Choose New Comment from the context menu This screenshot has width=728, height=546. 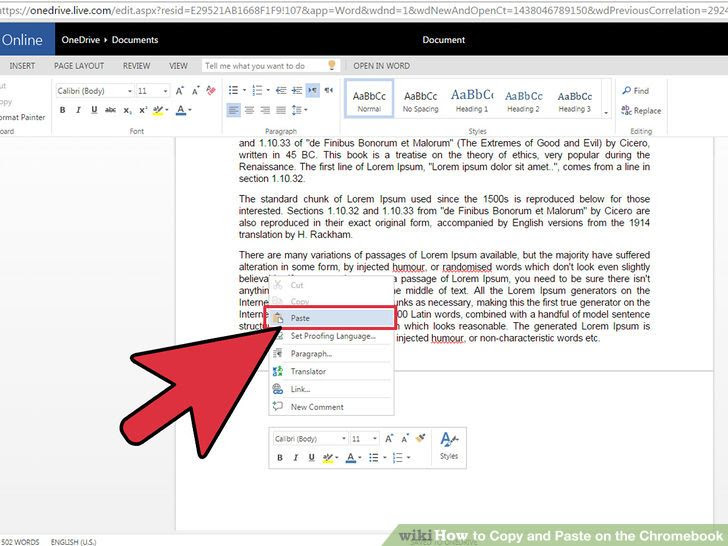pos(331,407)
